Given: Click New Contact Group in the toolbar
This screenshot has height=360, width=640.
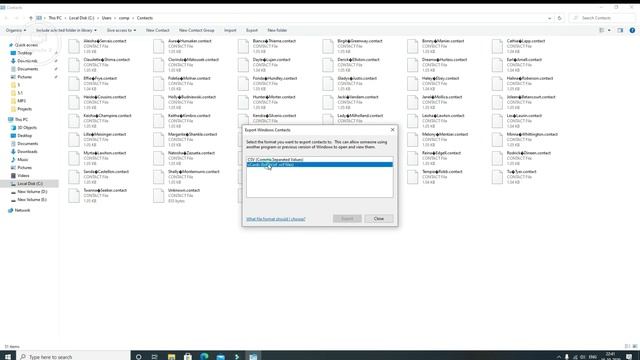Looking at the screenshot, I should pos(197,30).
